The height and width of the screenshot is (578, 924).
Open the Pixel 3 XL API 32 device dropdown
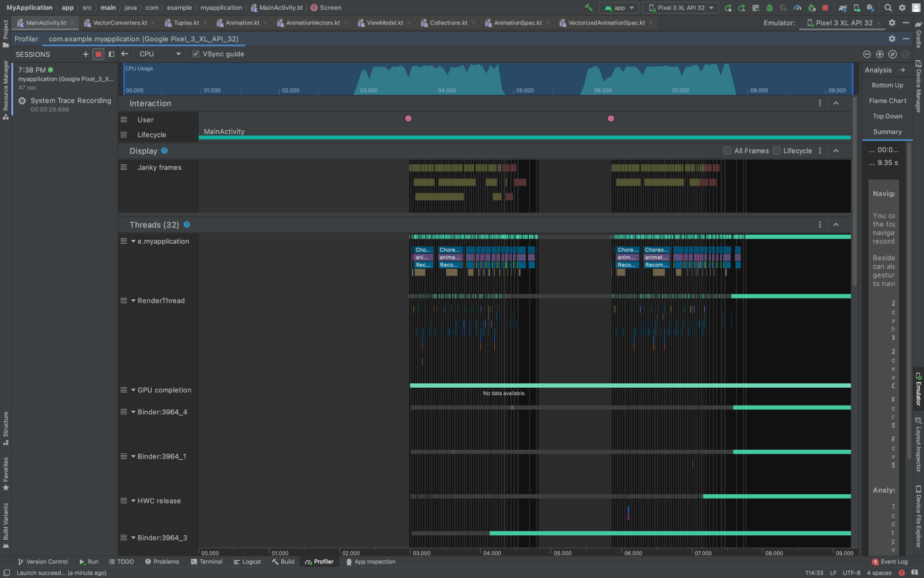point(680,8)
